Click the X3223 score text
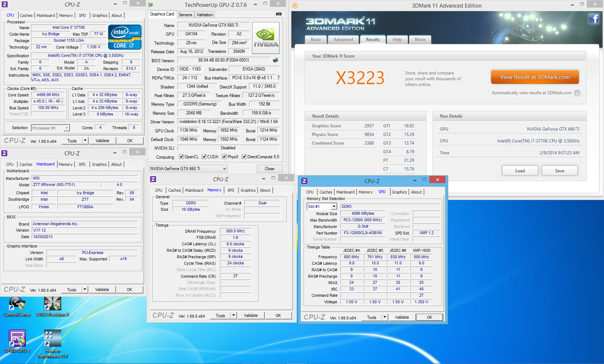Screen dimensions: 604x364 point(360,78)
